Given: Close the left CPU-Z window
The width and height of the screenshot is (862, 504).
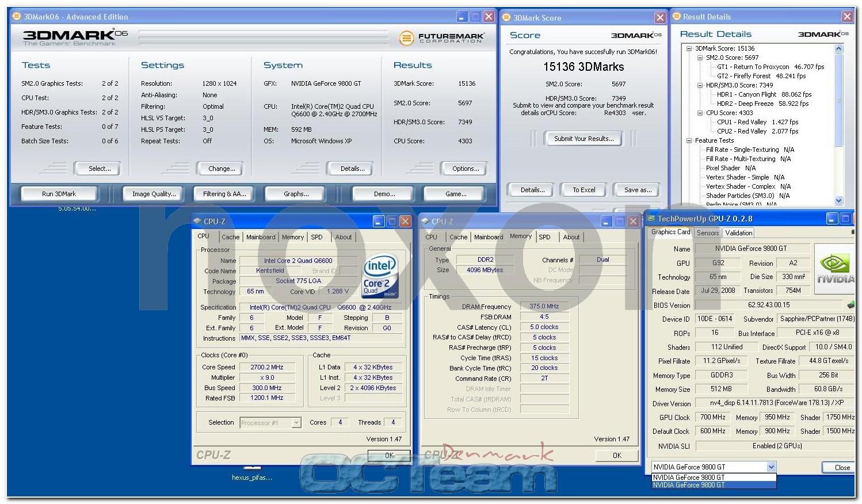Looking at the screenshot, I should (405, 221).
